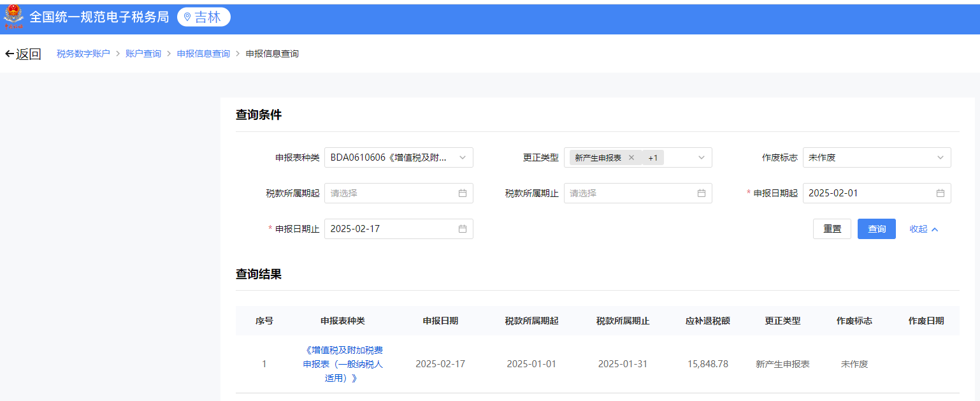980x401 pixels.
Task: Click the 申报日期止 date input field
Action: point(399,229)
